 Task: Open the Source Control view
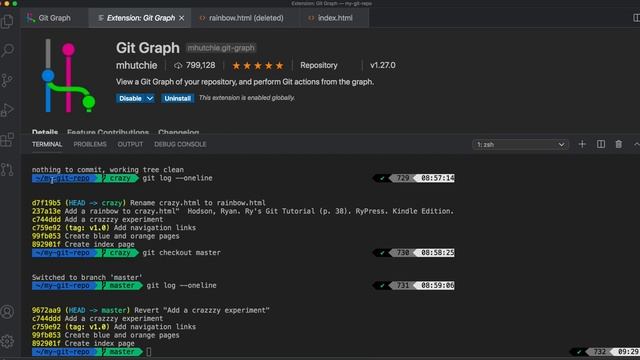pos(7,80)
